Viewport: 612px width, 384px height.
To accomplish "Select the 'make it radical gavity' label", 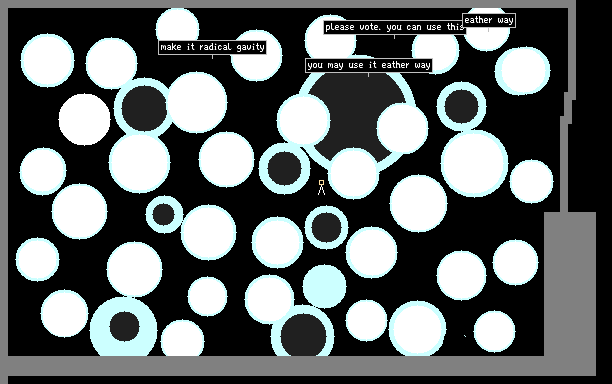I will coord(212,47).
